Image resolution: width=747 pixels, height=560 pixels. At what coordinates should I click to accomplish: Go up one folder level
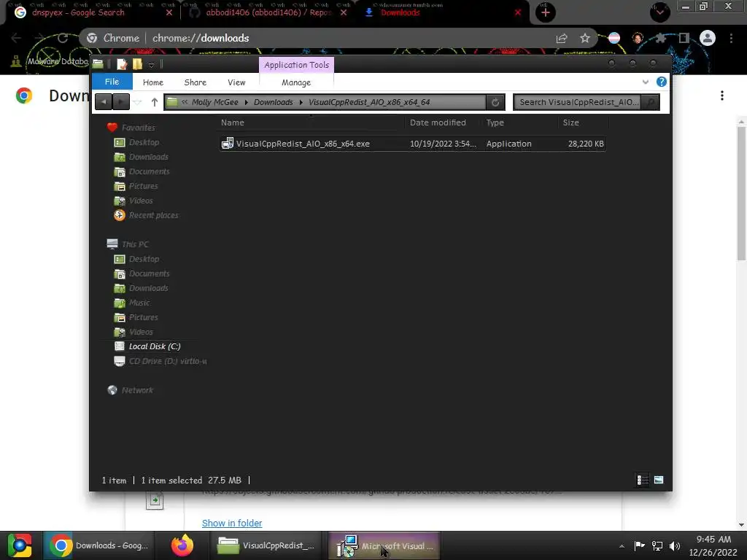155,102
